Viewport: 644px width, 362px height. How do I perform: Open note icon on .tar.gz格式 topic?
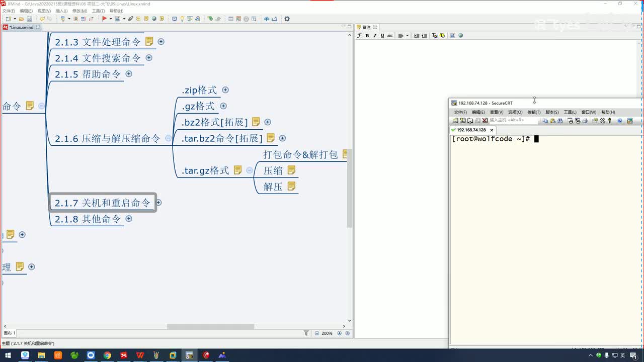238,170
